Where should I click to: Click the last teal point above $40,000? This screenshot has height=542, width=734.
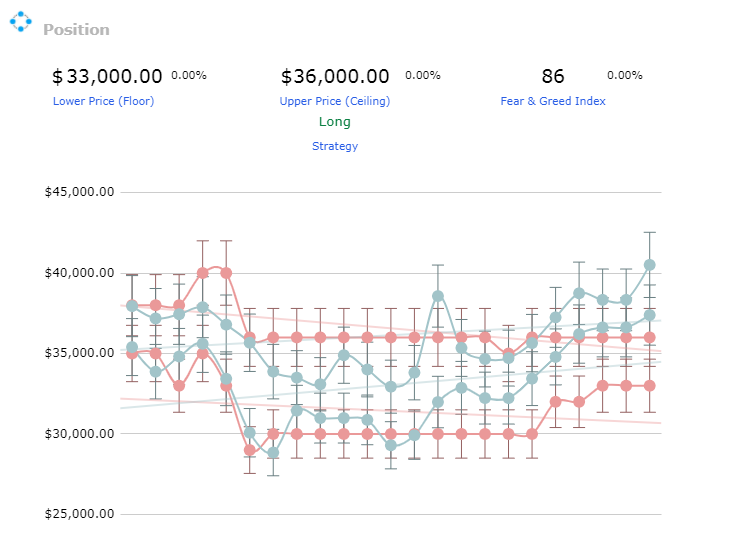[650, 265]
